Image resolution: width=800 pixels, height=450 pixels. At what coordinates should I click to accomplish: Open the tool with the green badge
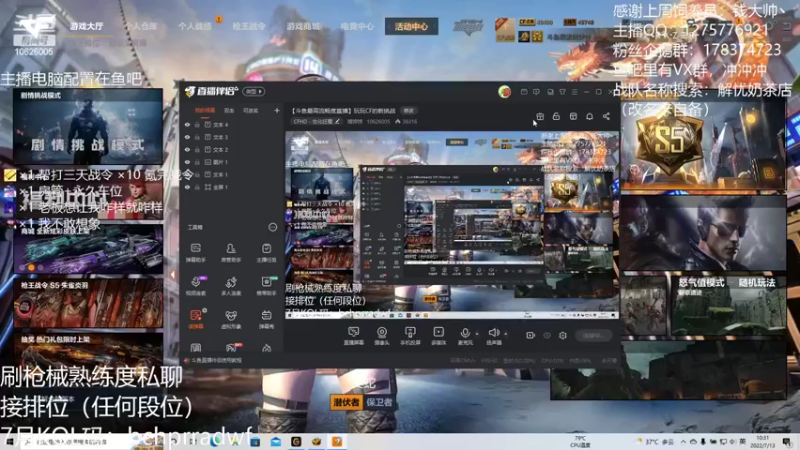pyautogui.click(x=266, y=286)
